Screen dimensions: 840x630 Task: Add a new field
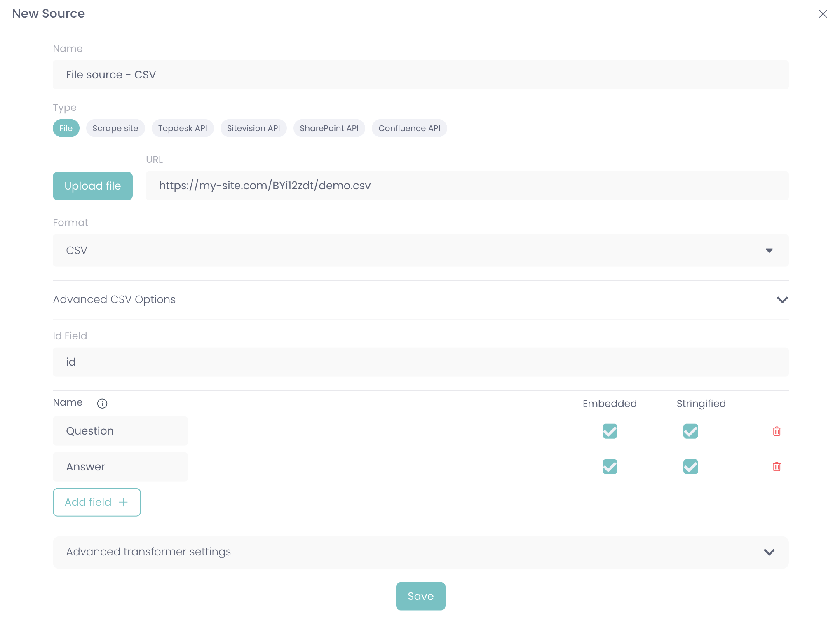click(x=97, y=502)
